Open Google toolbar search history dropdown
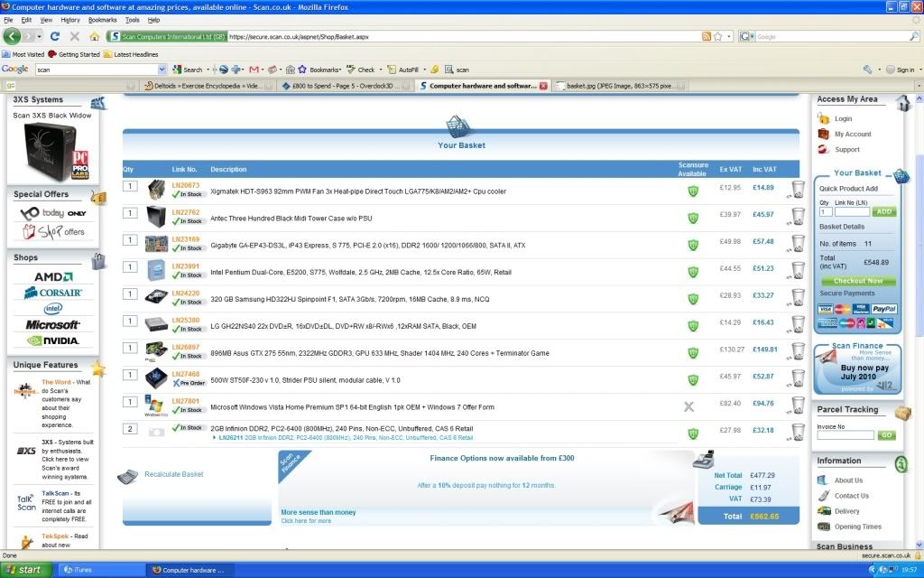 [x=162, y=70]
